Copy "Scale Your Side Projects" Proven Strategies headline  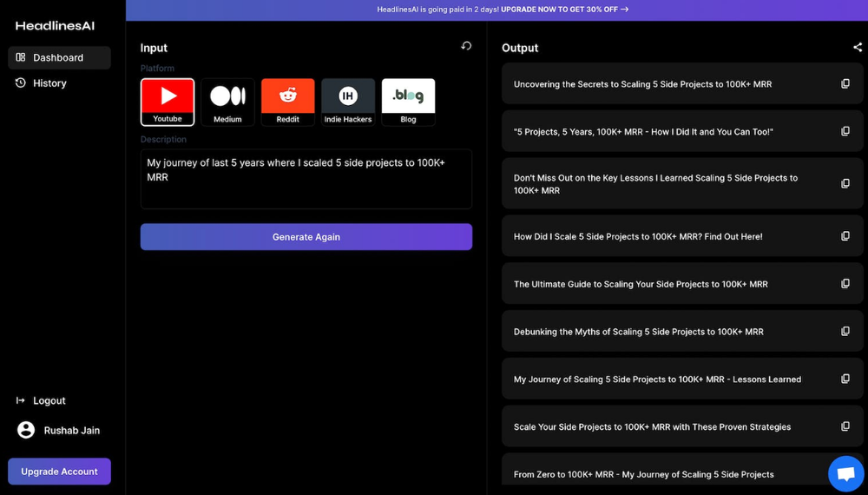pyautogui.click(x=845, y=426)
